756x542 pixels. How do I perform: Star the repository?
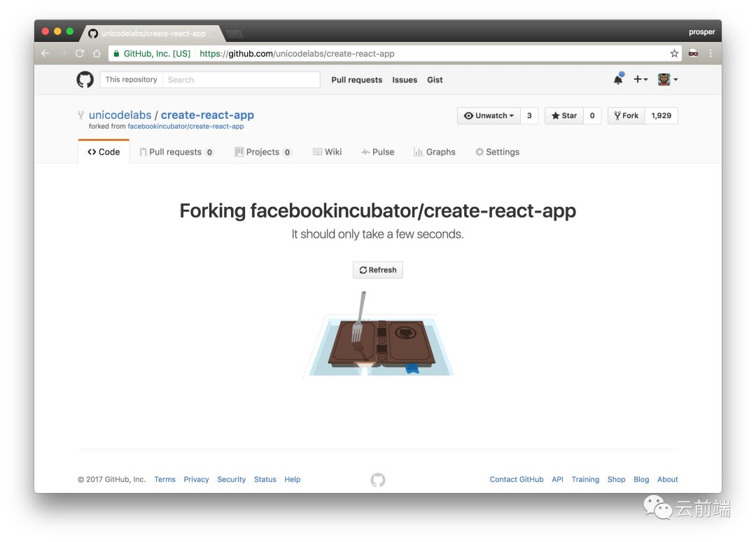pyautogui.click(x=564, y=115)
